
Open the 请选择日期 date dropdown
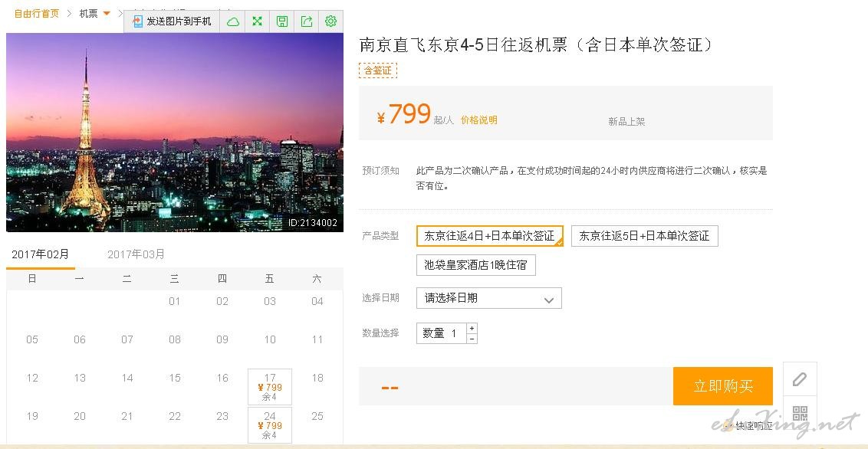click(488, 298)
